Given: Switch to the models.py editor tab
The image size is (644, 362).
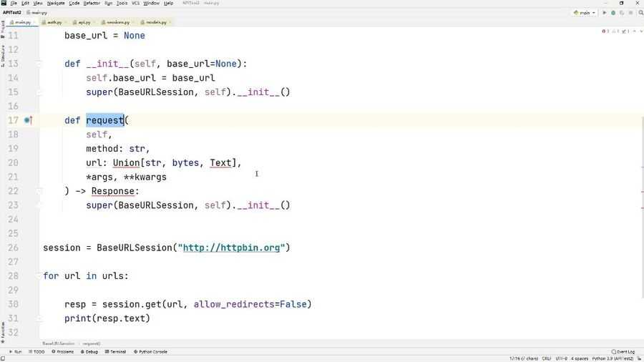Looking at the screenshot, I should [155, 22].
